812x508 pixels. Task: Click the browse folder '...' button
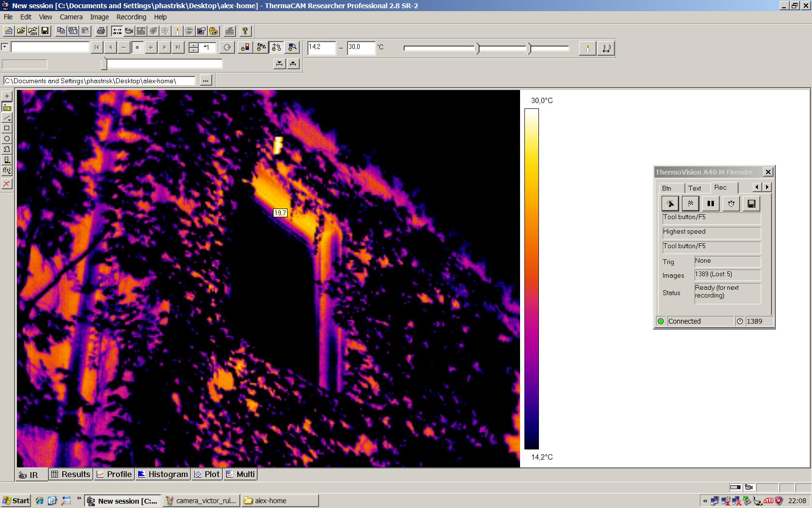point(206,81)
